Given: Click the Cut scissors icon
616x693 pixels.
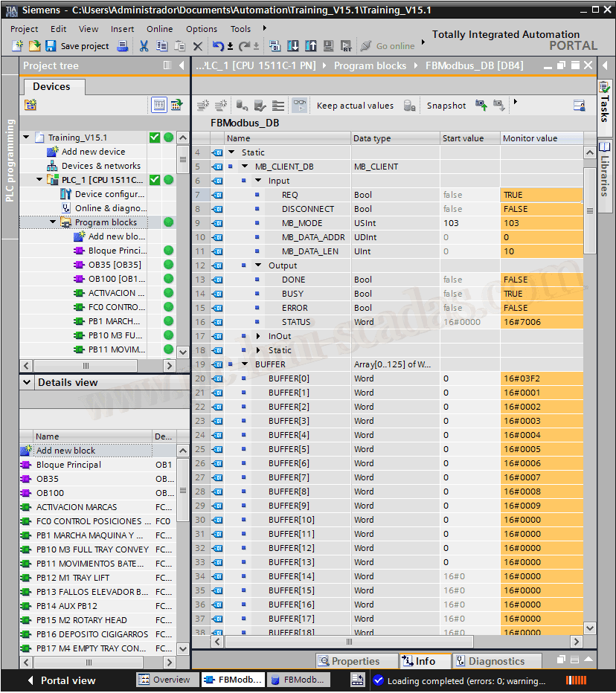Looking at the screenshot, I should 144,46.
